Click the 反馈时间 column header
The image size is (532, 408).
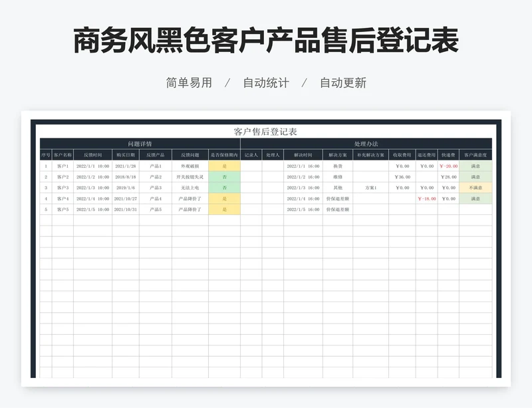tap(92, 155)
